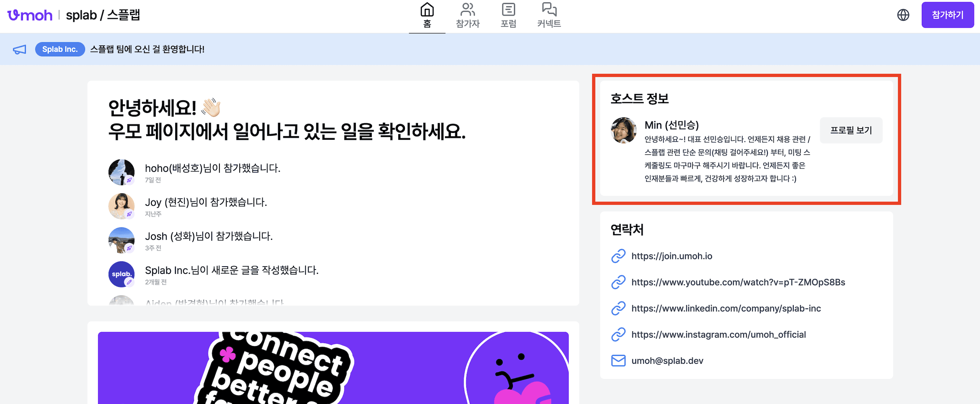Open the YouTube watch link
This screenshot has width=980, height=404.
738,282
